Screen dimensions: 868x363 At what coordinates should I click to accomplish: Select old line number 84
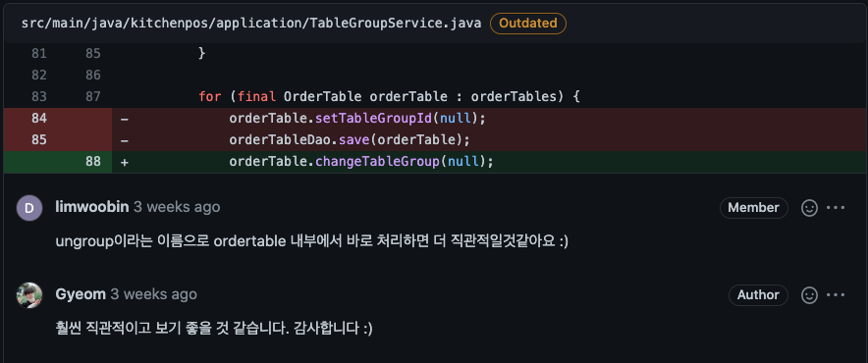38,119
